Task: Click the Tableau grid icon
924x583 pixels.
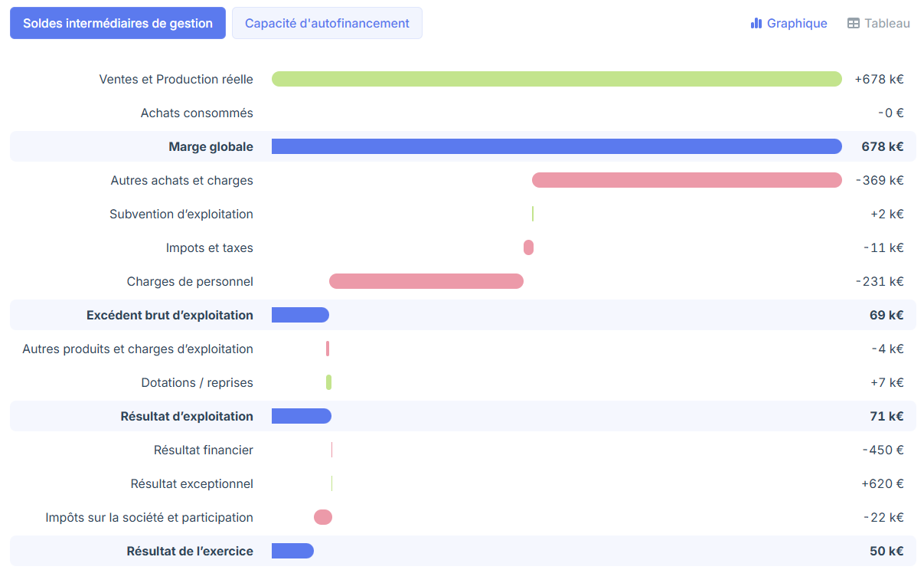Action: click(854, 23)
